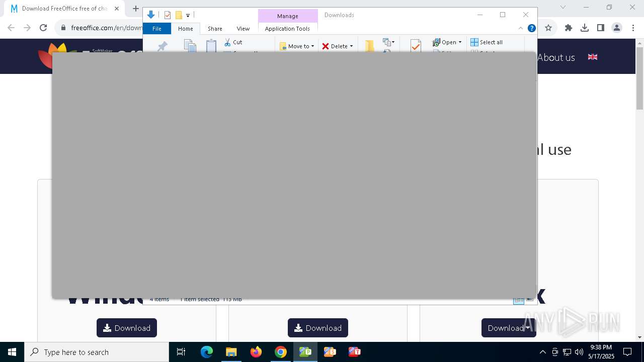Open notifications center icon
This screenshot has width=644, height=362.
coord(627,352)
